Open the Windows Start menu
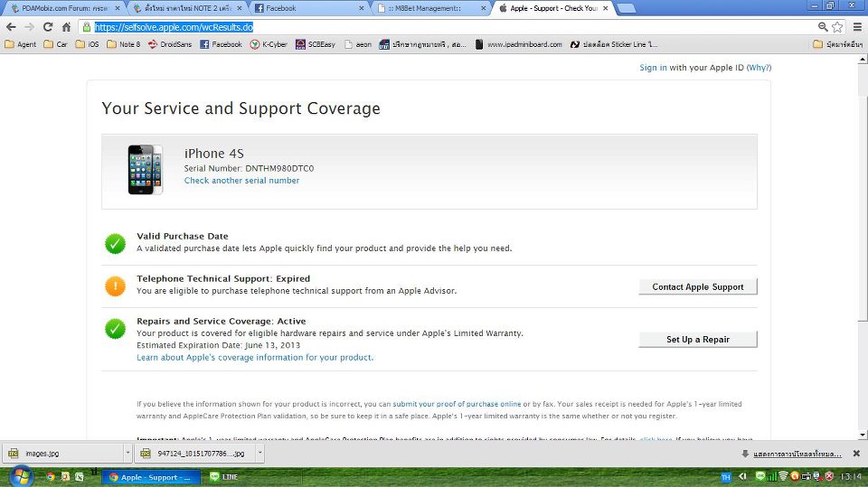The width and height of the screenshot is (868, 487). click(x=21, y=476)
